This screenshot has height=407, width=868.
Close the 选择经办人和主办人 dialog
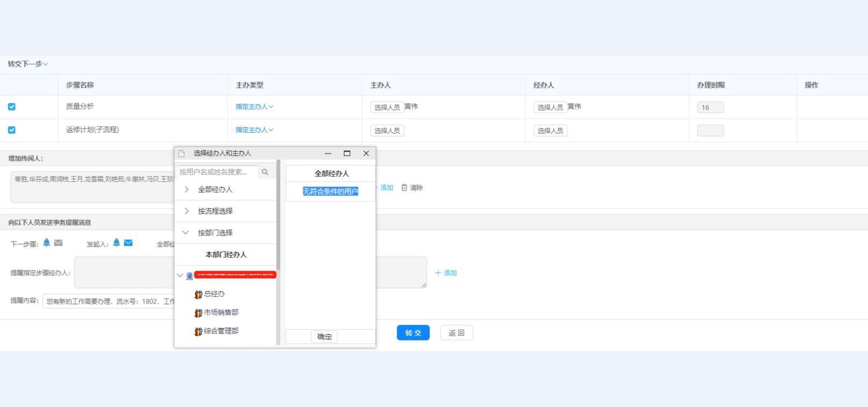click(x=366, y=154)
